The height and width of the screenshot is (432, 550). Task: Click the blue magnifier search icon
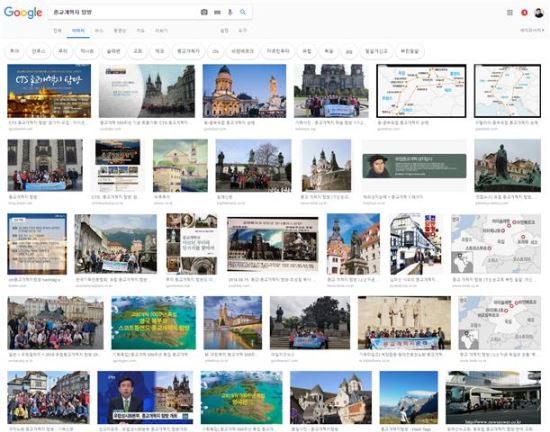pos(243,12)
